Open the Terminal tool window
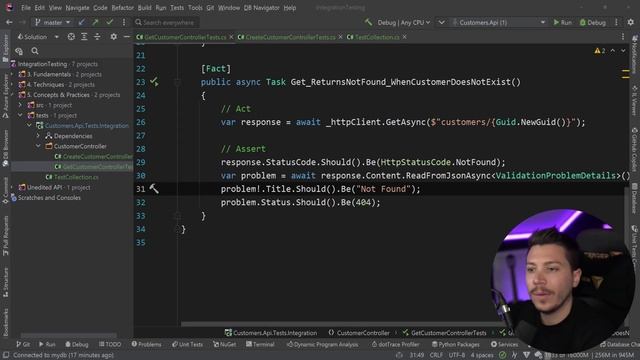This screenshot has width=640, height=360. 260,344
